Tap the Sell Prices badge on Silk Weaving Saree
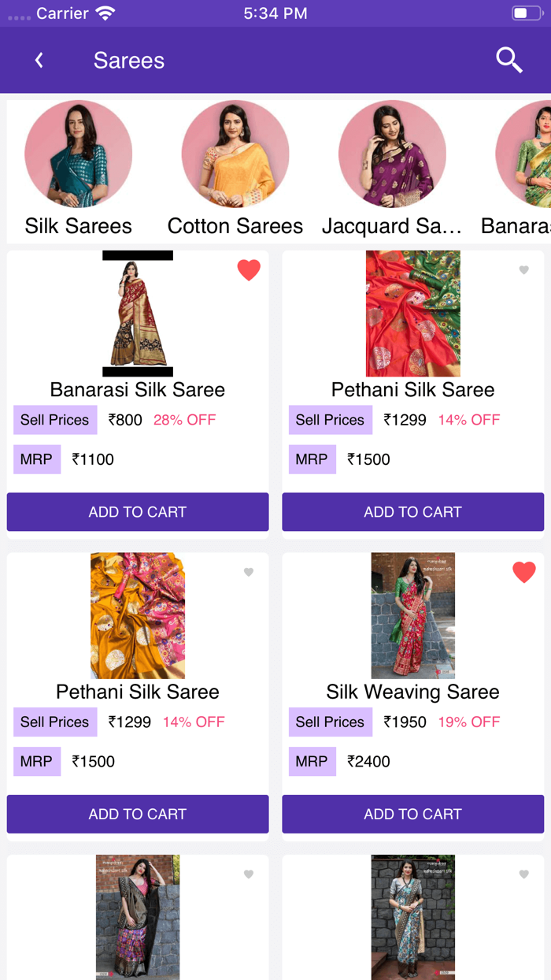Image resolution: width=551 pixels, height=980 pixels. point(330,722)
